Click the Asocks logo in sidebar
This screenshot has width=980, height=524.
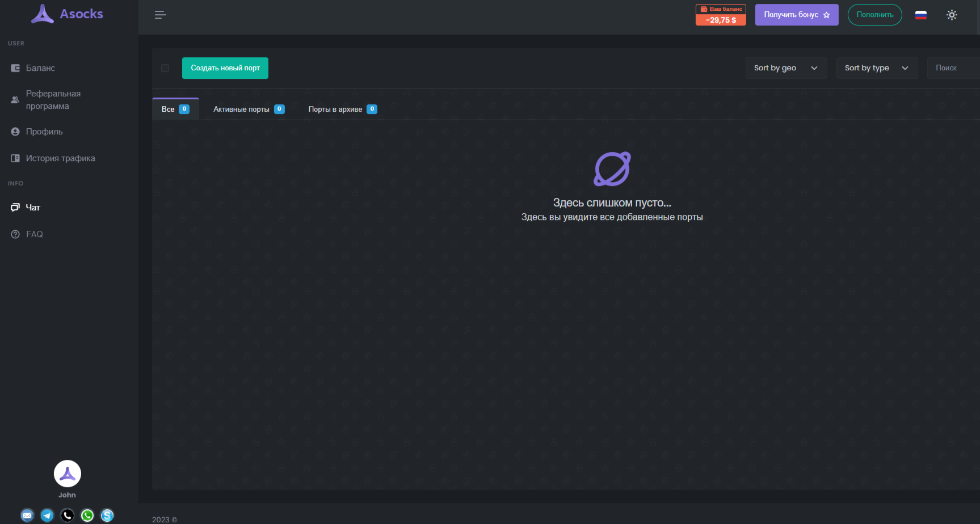click(x=67, y=14)
